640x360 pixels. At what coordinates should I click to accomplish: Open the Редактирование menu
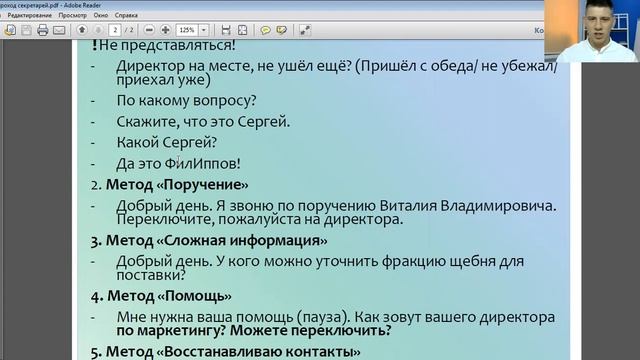(x=29, y=15)
